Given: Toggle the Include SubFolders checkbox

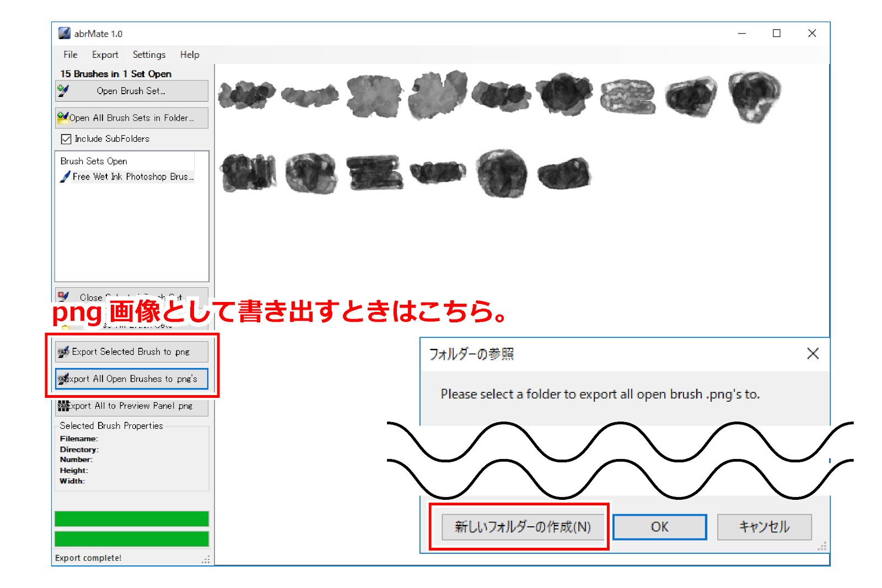Looking at the screenshot, I should (x=66, y=139).
